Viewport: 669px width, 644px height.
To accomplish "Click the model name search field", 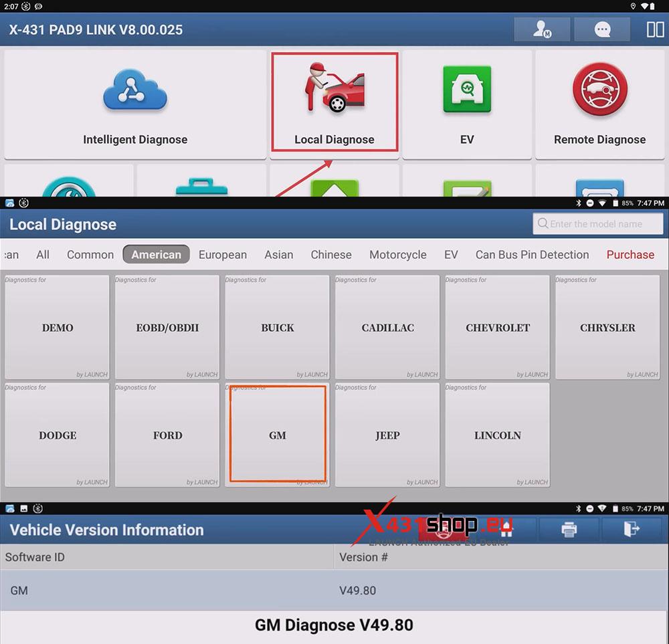I will click(598, 224).
